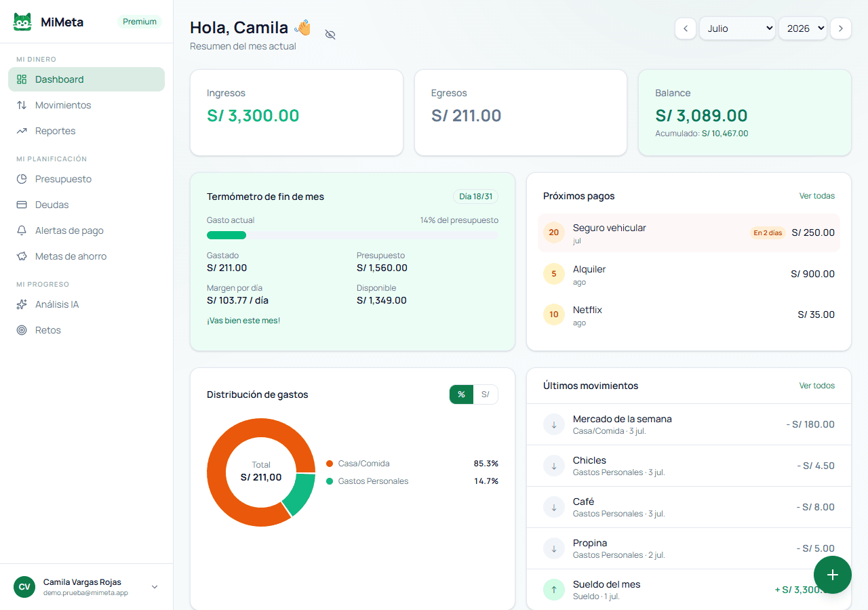Click down-arrow icon beside Propina
This screenshot has width=868, height=610.
(554, 548)
